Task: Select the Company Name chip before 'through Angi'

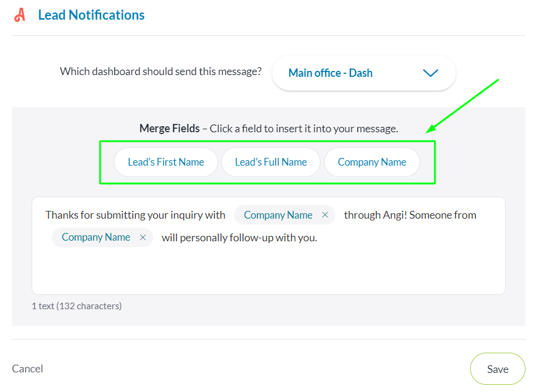Action: (278, 215)
